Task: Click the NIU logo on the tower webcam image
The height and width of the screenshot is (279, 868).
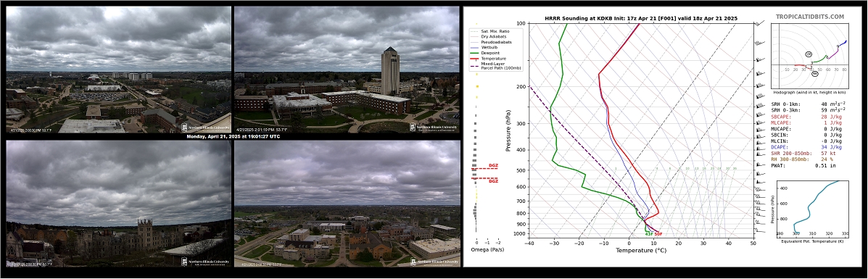Action: coord(434,128)
